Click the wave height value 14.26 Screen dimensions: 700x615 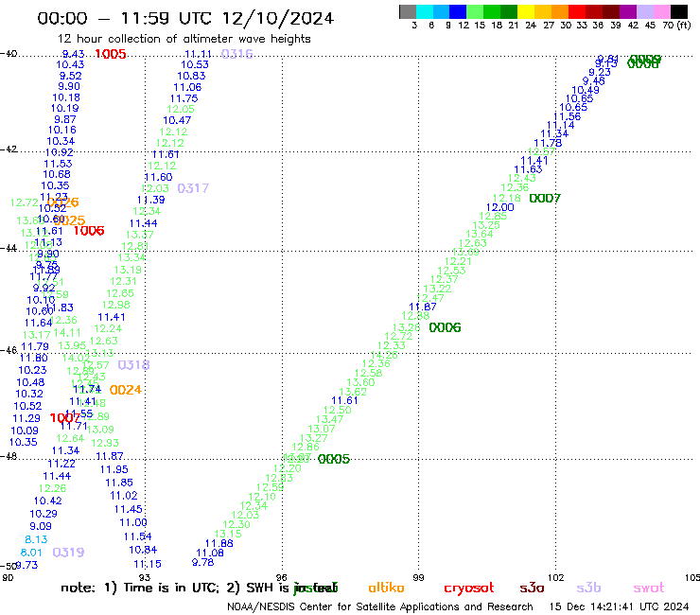pos(384,355)
